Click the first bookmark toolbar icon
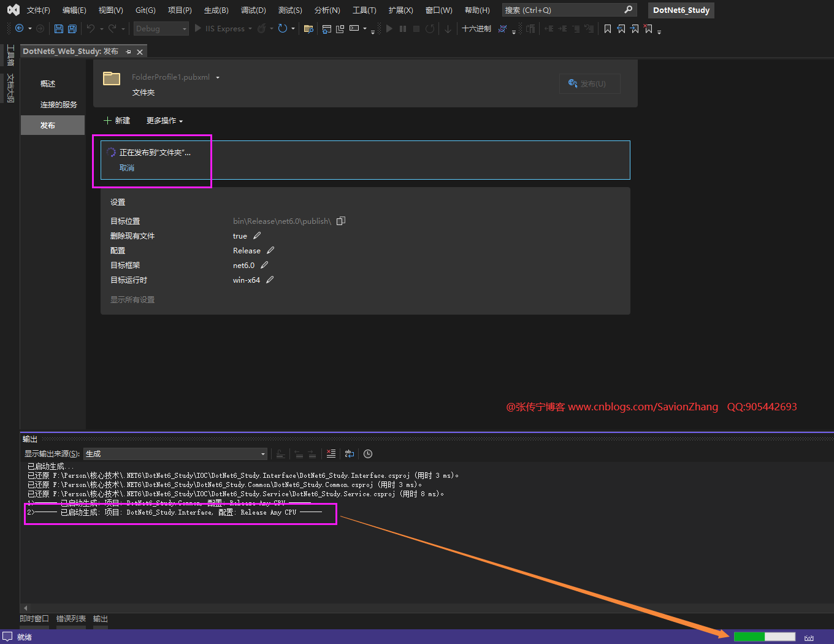The height and width of the screenshot is (644, 834). coord(607,29)
